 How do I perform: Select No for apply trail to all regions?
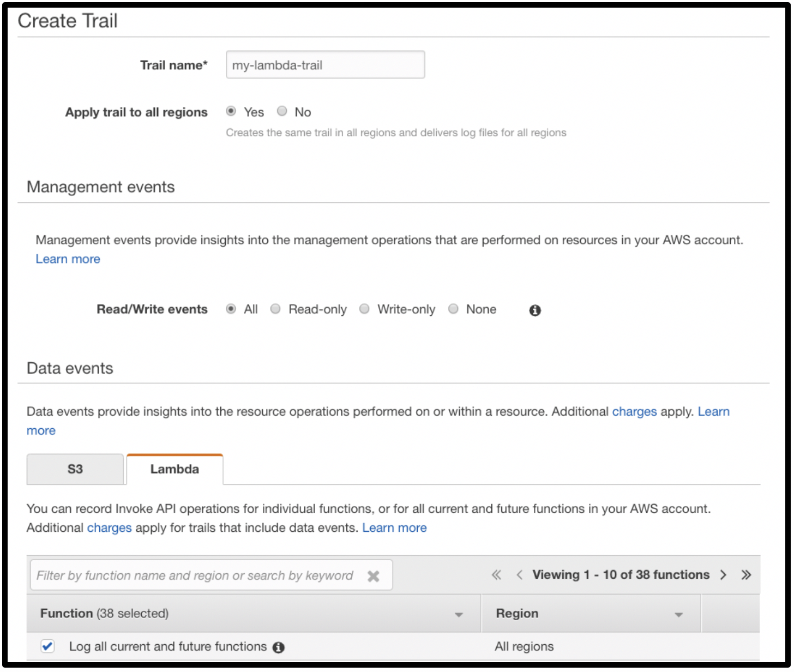pos(282,111)
